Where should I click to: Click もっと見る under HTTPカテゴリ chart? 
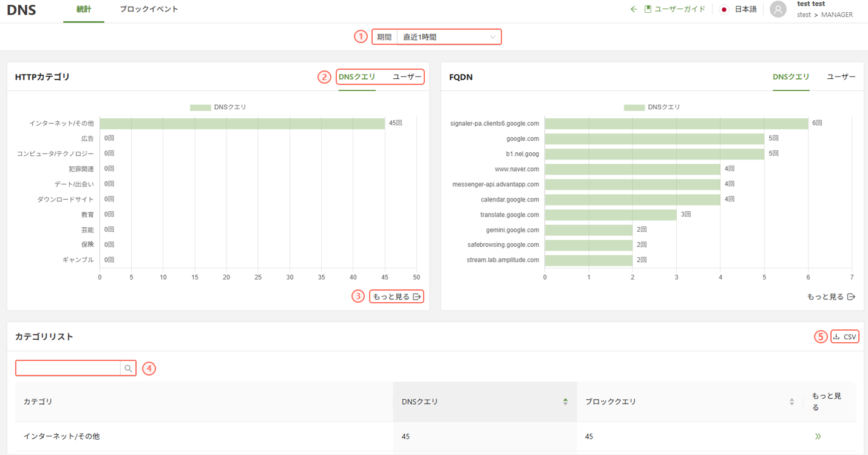tap(396, 297)
